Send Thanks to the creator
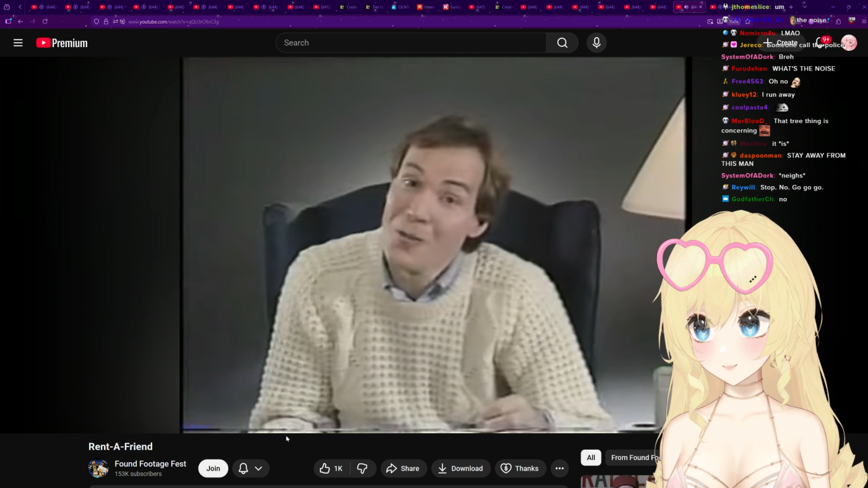Screen dimensions: 868x488 pos(520,468)
